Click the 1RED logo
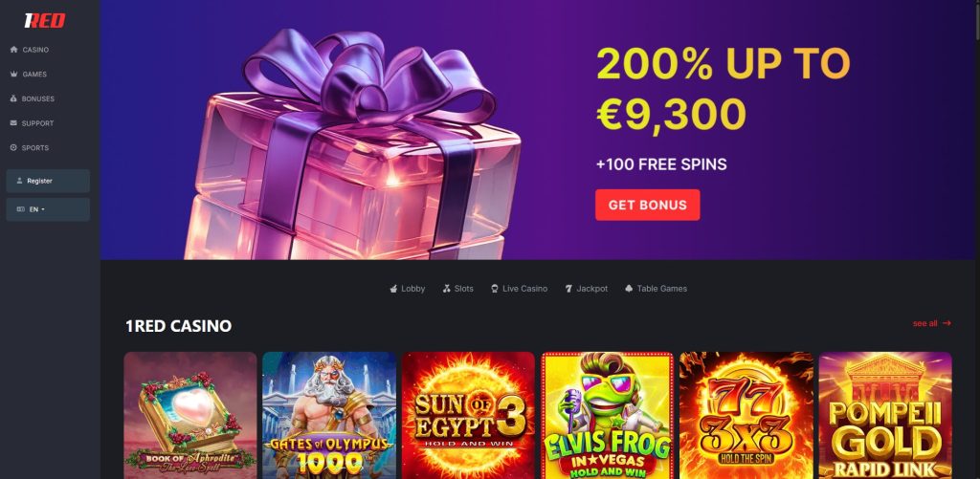The image size is (980, 479). pos(44,21)
